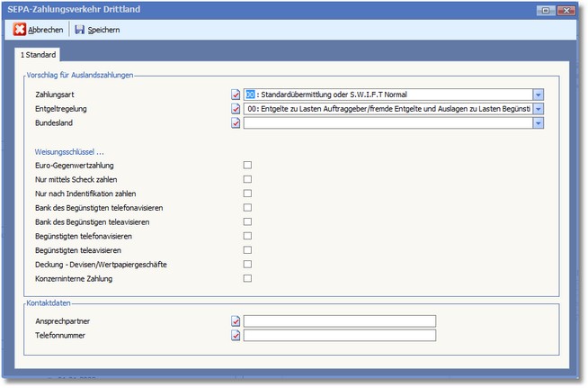Click the marker icon beside Bundesland
588x388 pixels.
tap(236, 123)
